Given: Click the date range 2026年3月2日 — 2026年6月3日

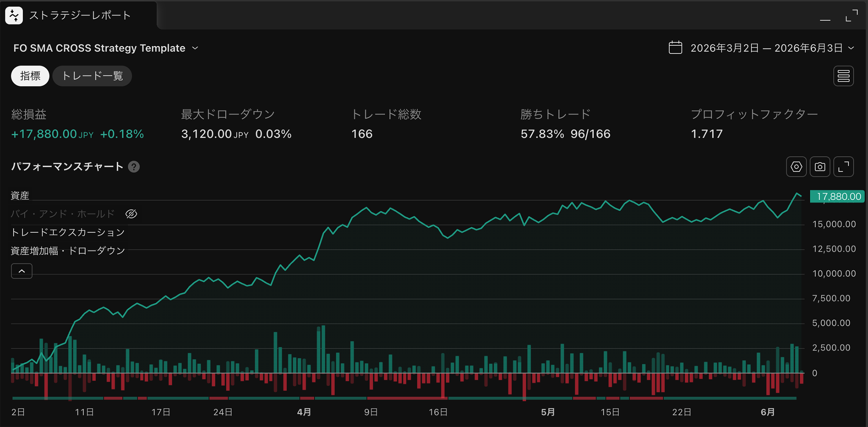Looking at the screenshot, I should click(766, 48).
